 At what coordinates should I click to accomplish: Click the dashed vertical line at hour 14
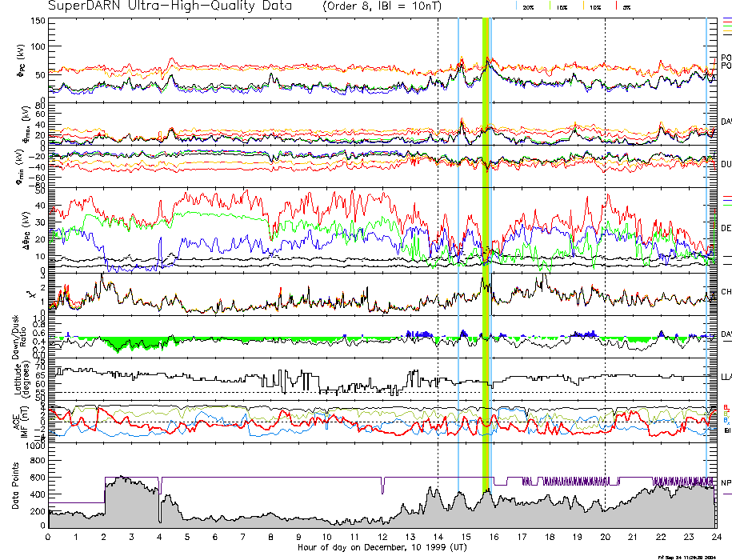click(x=438, y=240)
